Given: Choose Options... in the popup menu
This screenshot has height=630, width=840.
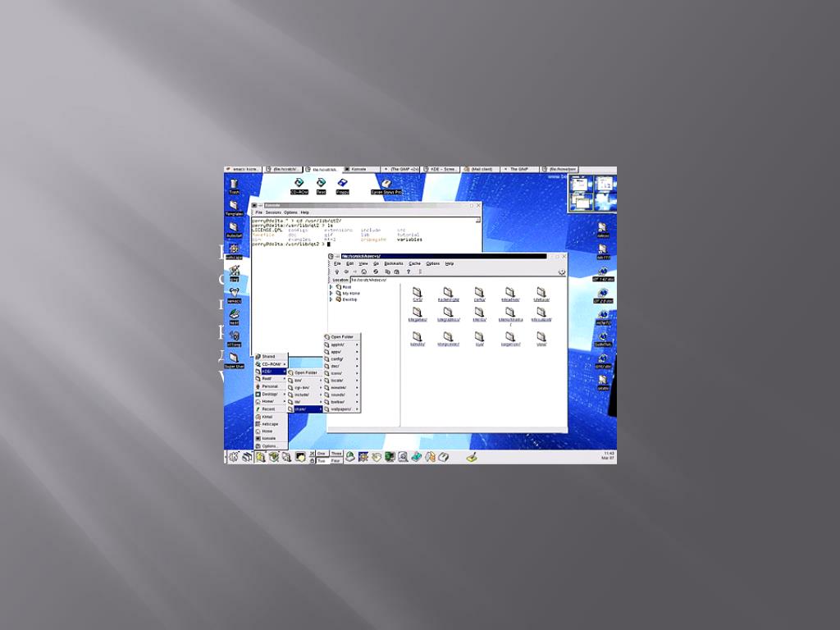Looking at the screenshot, I should 271,445.
